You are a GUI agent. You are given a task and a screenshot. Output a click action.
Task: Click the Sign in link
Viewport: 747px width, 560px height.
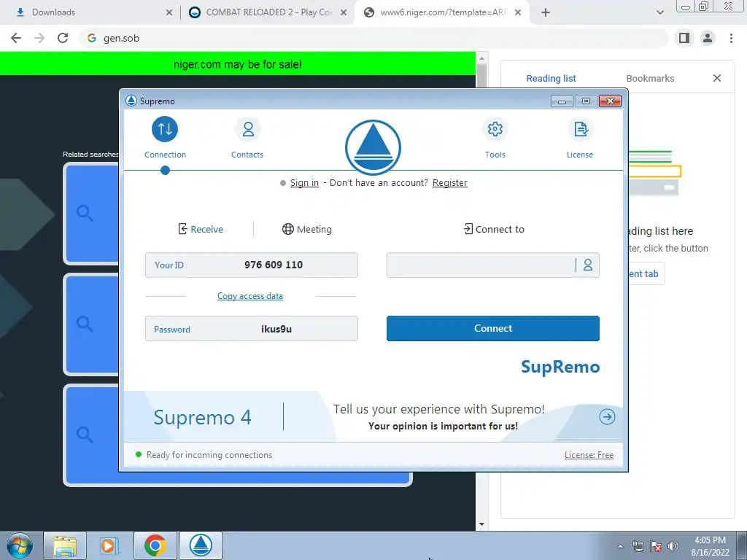[304, 183]
